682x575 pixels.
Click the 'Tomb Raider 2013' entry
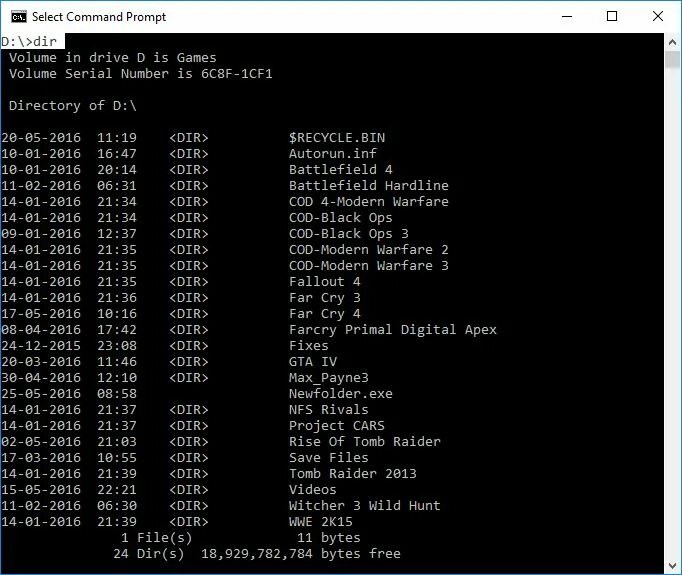click(353, 474)
